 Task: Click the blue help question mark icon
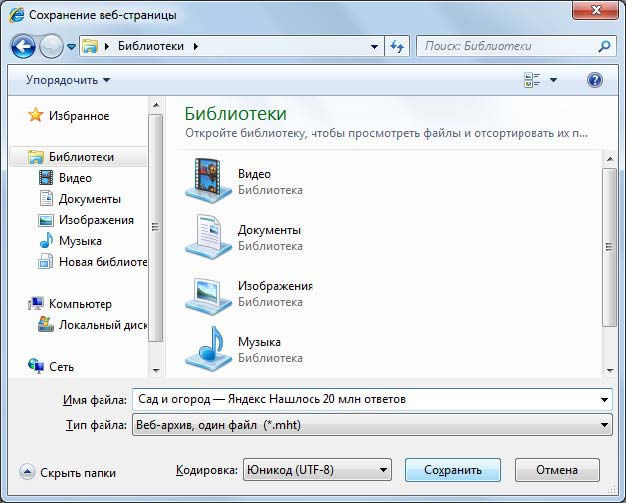tap(595, 80)
